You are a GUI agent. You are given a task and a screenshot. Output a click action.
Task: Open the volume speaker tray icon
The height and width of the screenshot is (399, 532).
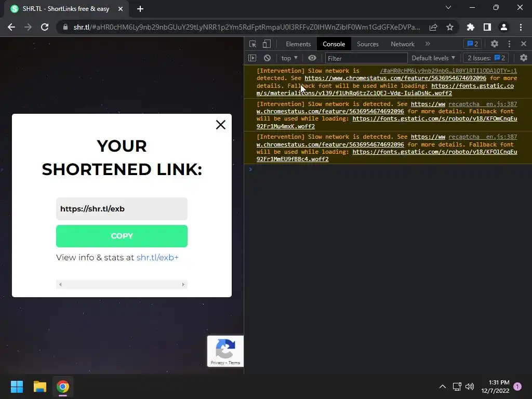click(470, 387)
